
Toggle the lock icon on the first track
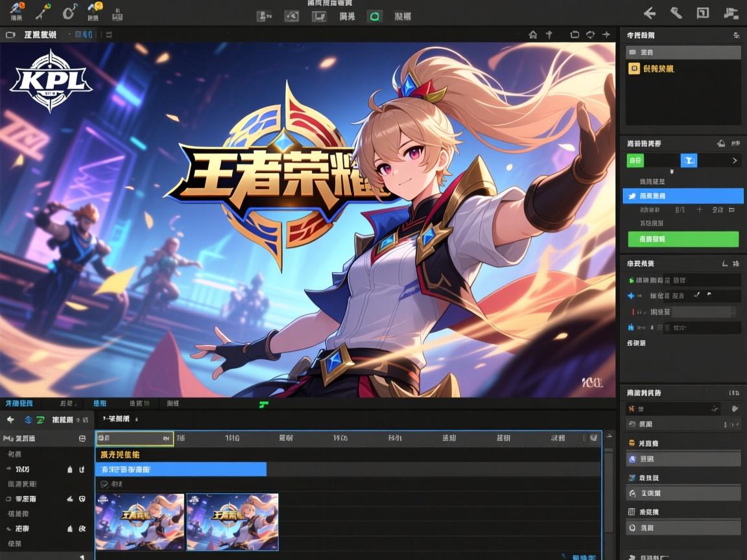[70, 469]
